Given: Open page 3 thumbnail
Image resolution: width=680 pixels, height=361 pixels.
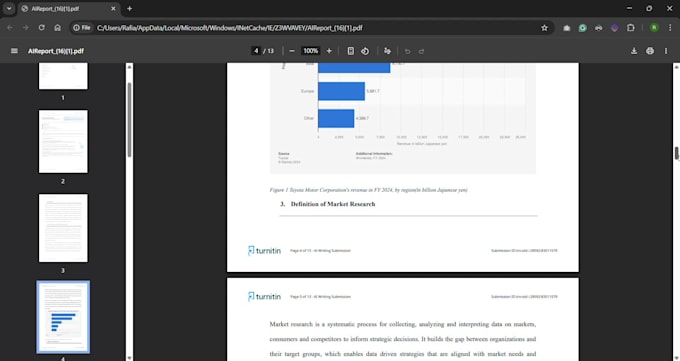Looking at the screenshot, I should pos(63,228).
